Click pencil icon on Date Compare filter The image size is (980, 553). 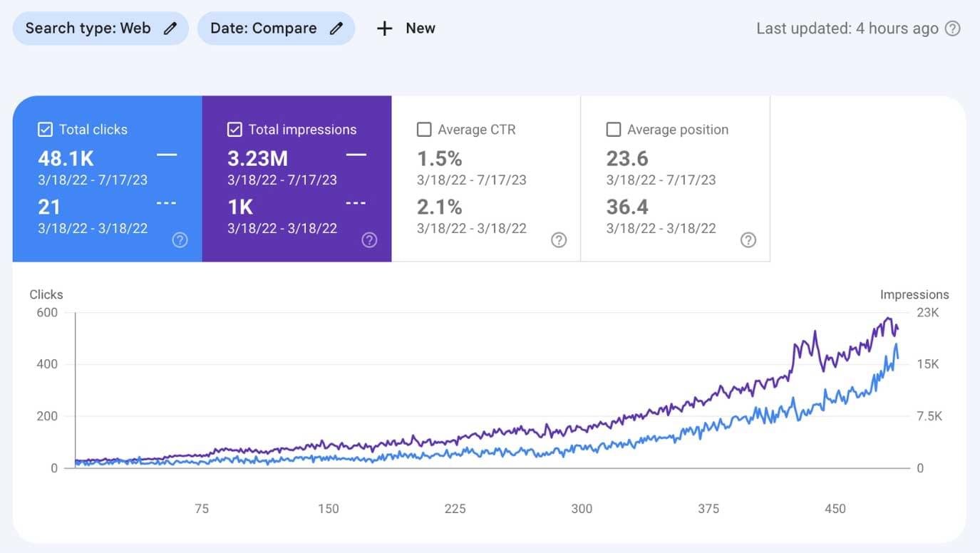336,29
